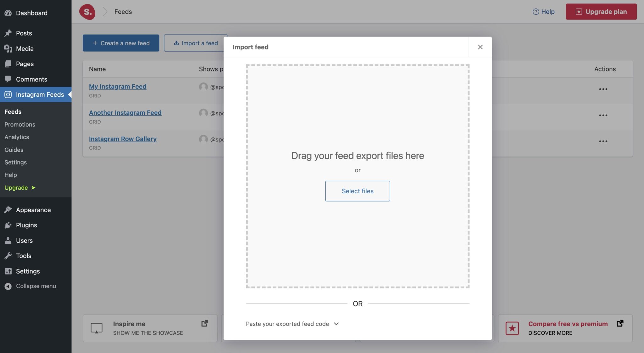
Task: Click the Tools menu label
Action: pyautogui.click(x=24, y=256)
